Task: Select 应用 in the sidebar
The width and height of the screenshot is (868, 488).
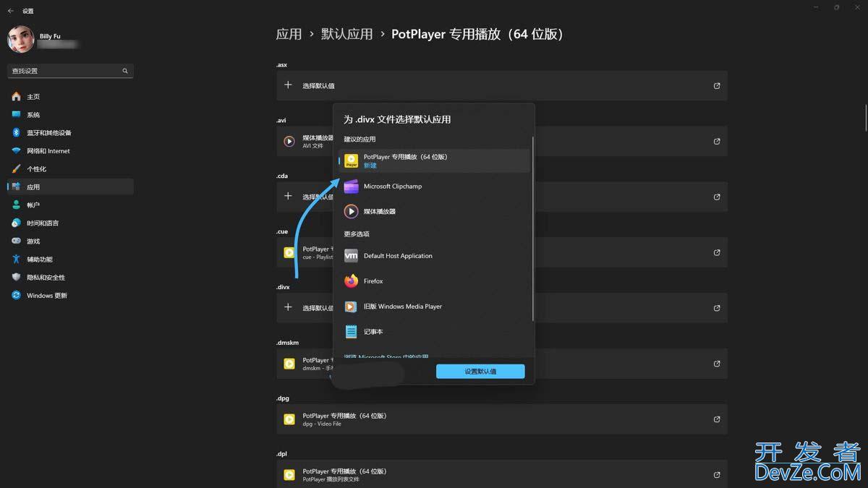Action: [70, 187]
